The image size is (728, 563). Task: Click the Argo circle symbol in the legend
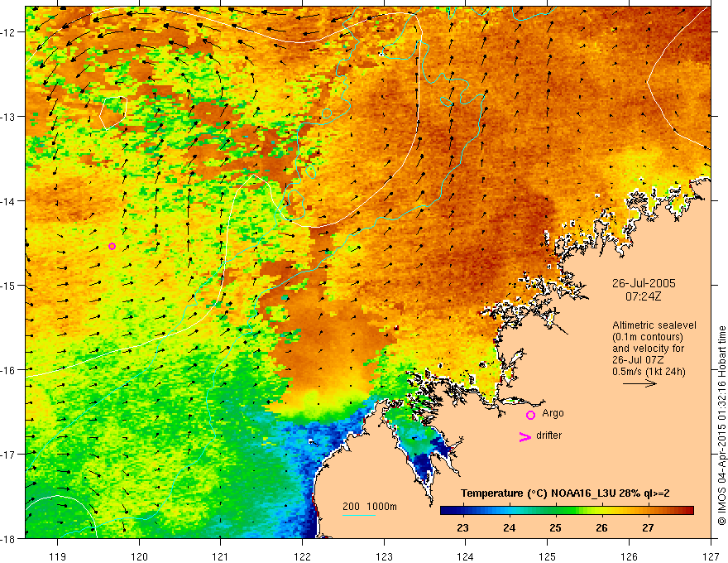530,415
